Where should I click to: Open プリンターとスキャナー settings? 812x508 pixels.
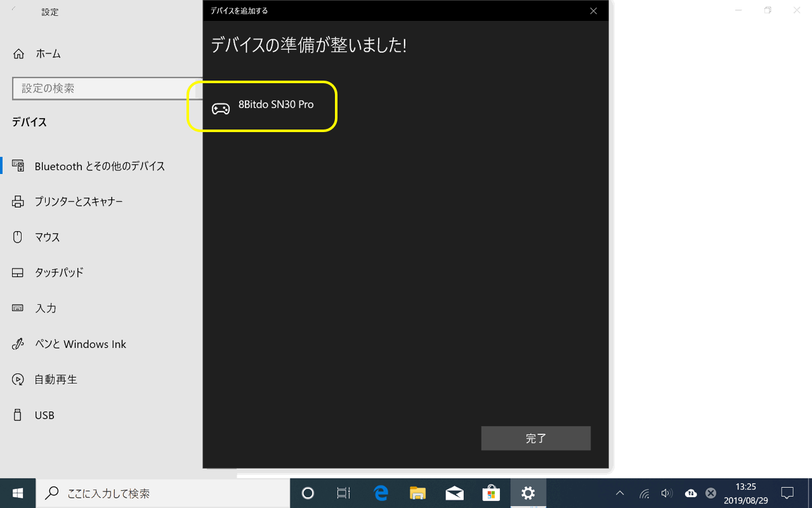tap(79, 202)
